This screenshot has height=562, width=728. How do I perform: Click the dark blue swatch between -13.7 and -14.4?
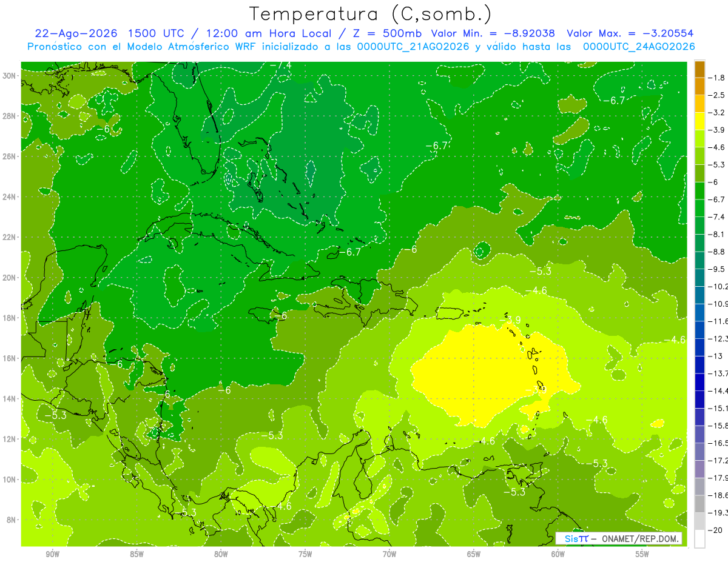click(699, 382)
